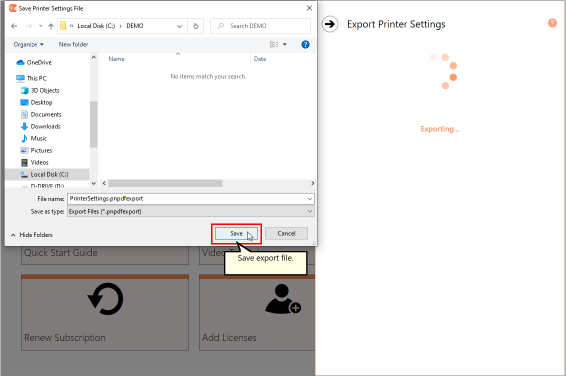566x376 pixels.
Task: Click the horizontal scroll left arrow
Action: [x=104, y=183]
